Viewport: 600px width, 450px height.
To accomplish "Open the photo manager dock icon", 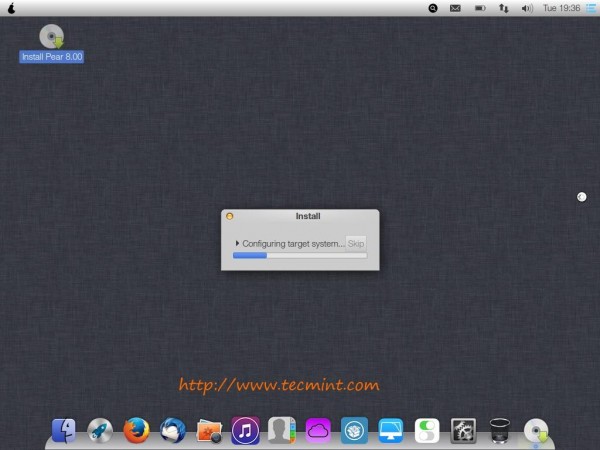I will click(x=209, y=430).
